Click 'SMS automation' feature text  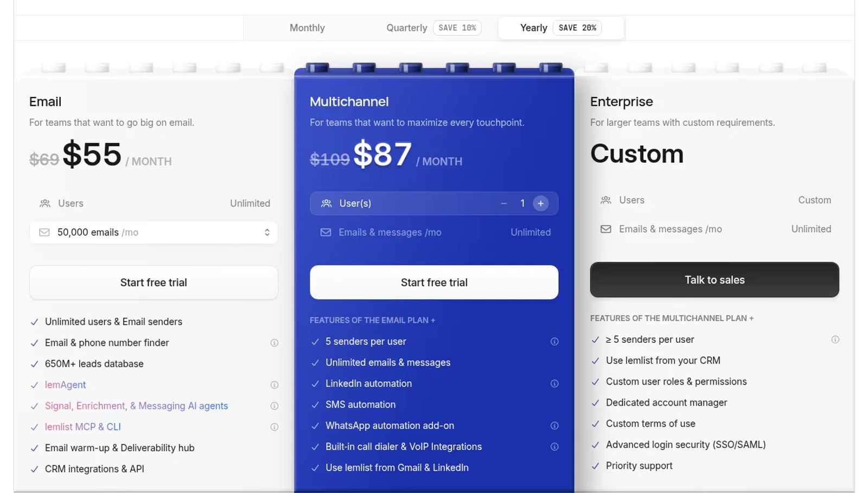point(361,405)
